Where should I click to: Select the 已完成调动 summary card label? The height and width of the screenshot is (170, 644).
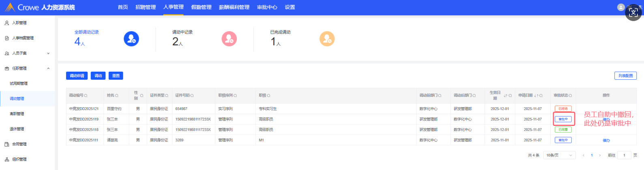click(x=280, y=32)
